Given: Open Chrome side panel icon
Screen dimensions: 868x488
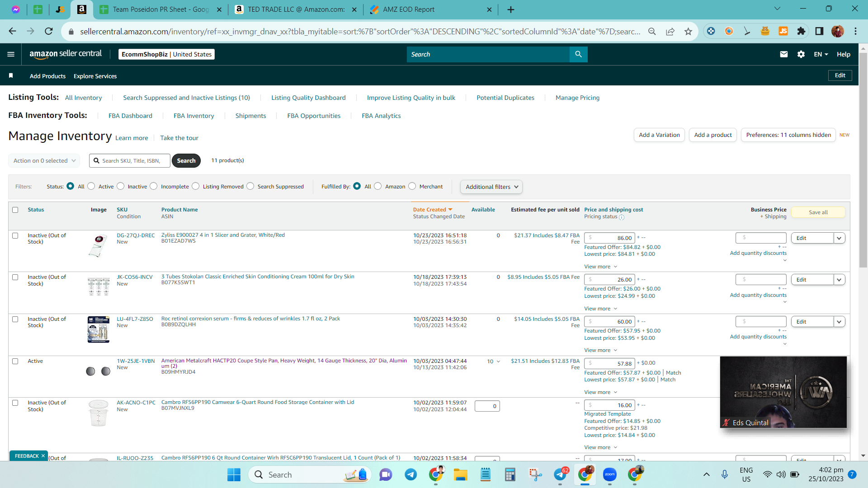Looking at the screenshot, I should (819, 31).
